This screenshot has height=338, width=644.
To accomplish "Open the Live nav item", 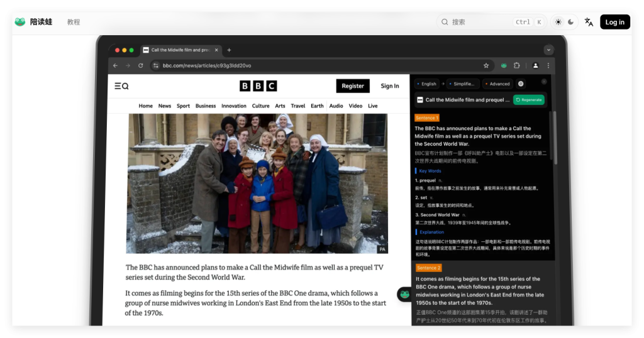I will [373, 106].
